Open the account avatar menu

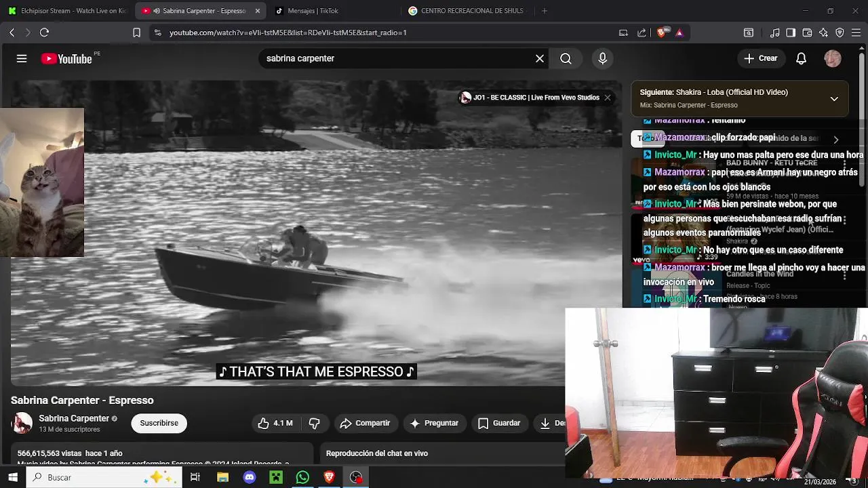pos(833,59)
